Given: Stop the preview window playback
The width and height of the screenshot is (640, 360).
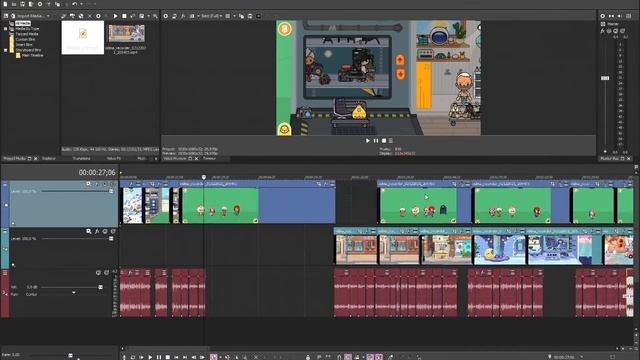Looking at the screenshot, I should point(383,140).
